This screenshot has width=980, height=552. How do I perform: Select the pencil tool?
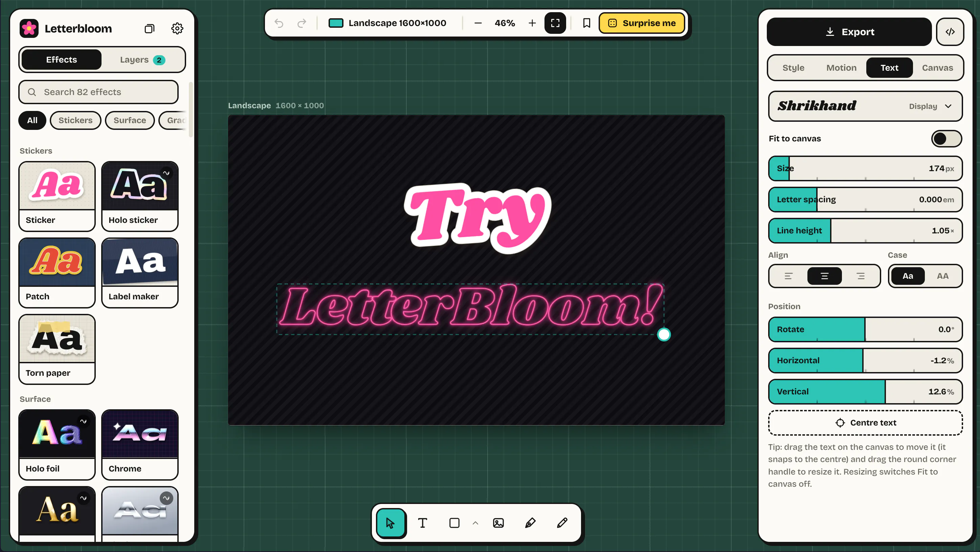pos(562,523)
